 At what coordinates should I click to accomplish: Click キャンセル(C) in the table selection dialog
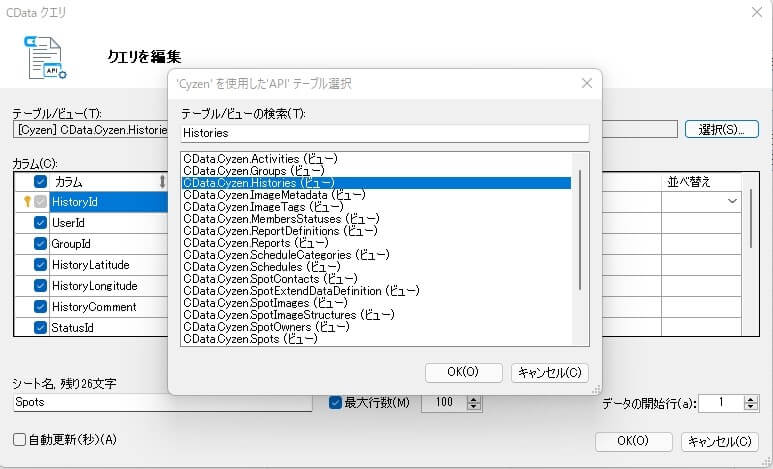click(x=550, y=372)
